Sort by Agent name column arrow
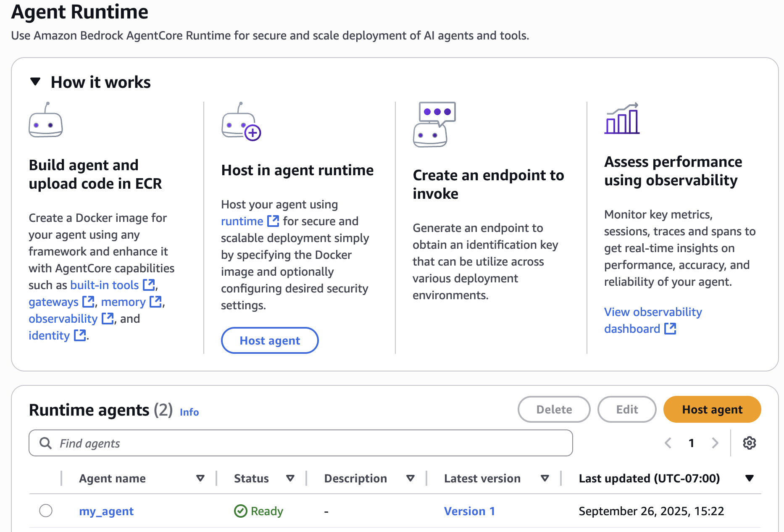The height and width of the screenshot is (532, 784). tap(200, 478)
